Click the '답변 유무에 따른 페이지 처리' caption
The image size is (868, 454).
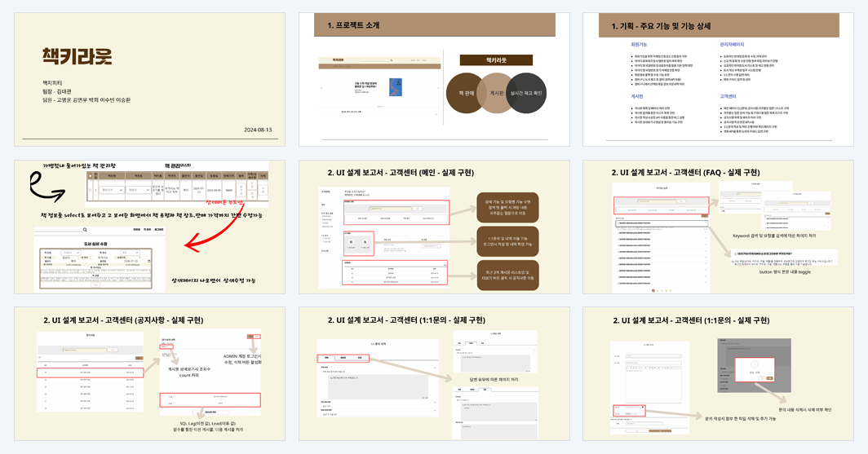coord(494,379)
